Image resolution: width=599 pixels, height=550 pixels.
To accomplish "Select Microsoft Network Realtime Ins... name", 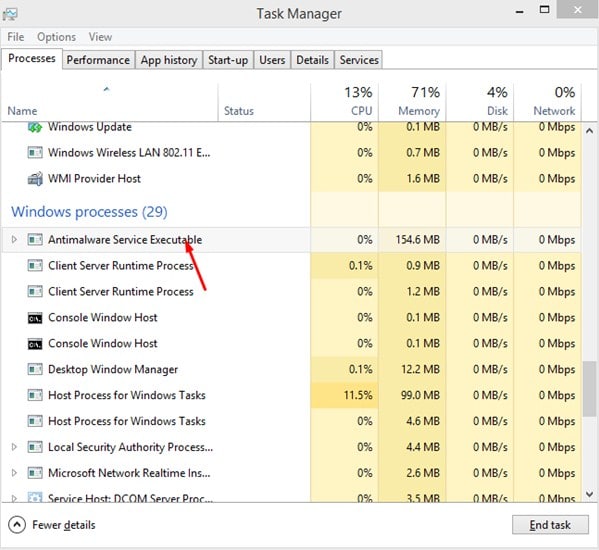I will click(x=129, y=473).
